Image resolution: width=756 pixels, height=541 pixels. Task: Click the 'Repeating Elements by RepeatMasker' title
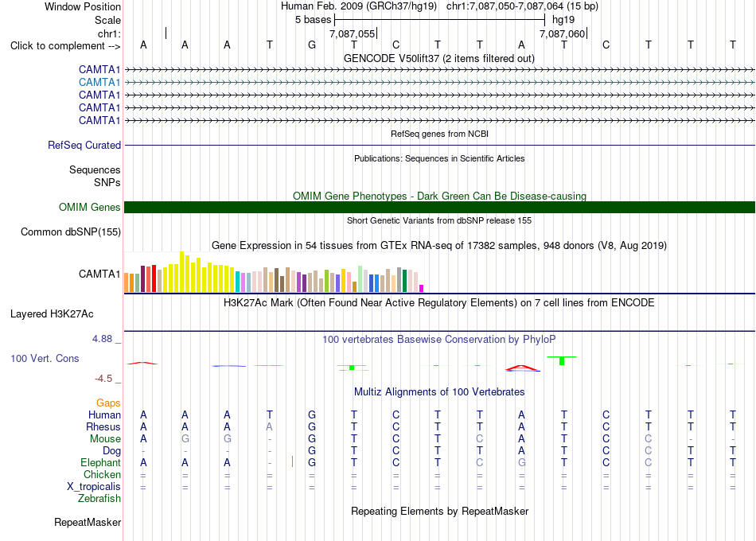click(439, 512)
